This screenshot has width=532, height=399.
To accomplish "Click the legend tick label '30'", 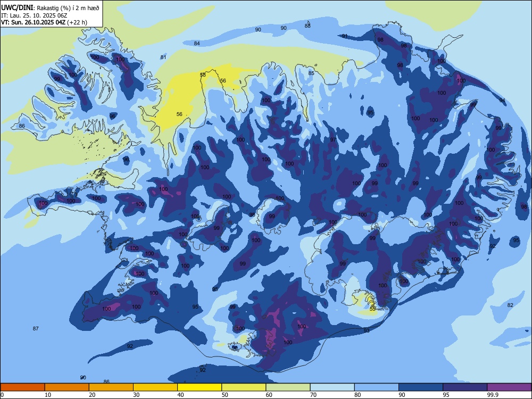I will [136, 395].
